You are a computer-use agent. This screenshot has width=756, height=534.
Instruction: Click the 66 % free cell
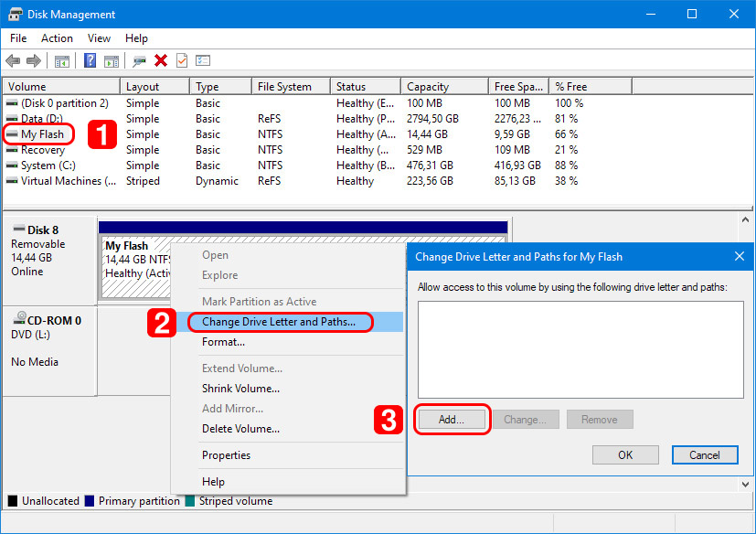[x=566, y=134]
